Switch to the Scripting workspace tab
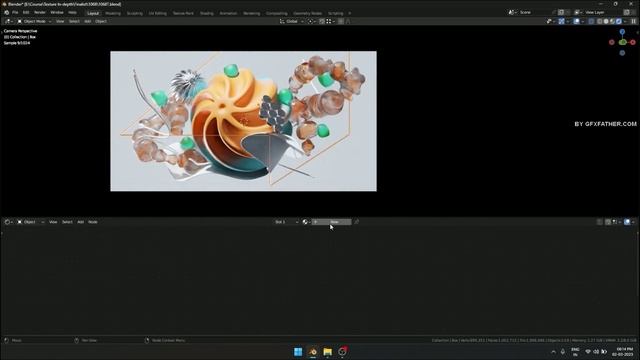The height and width of the screenshot is (360, 640). [336, 13]
